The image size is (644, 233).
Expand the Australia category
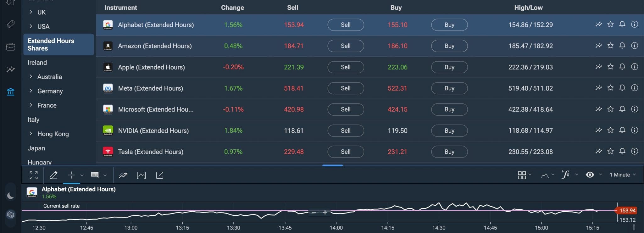[31, 76]
